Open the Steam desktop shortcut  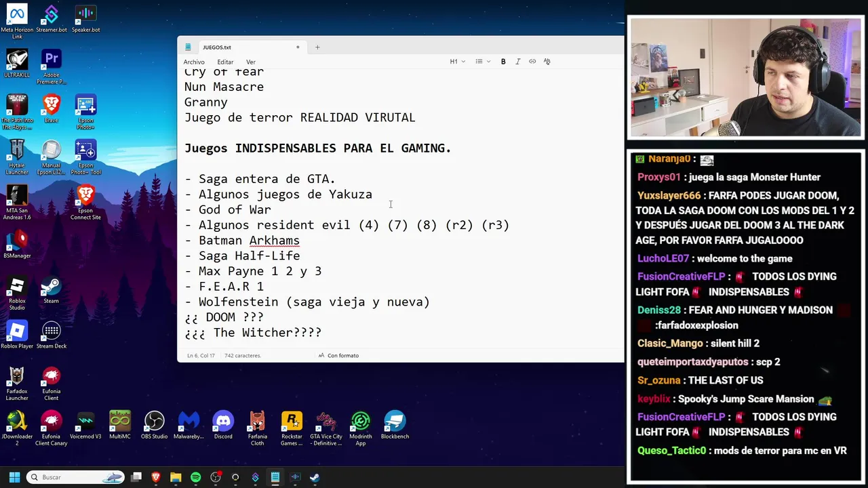click(51, 290)
